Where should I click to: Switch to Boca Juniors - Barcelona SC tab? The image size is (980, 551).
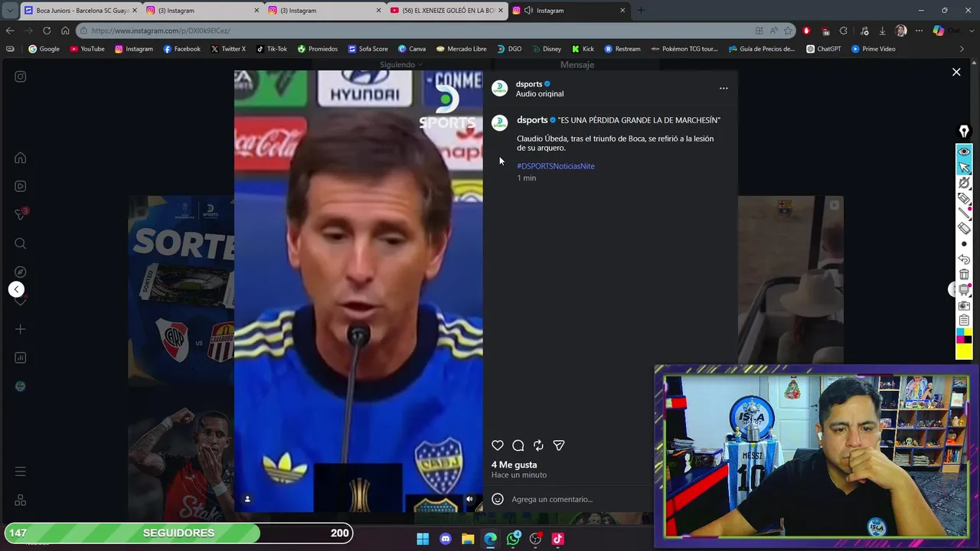coord(80,11)
